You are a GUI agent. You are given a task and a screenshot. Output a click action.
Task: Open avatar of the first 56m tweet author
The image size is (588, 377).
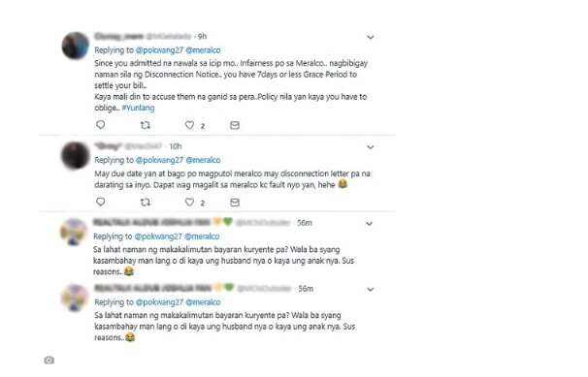coord(74,232)
